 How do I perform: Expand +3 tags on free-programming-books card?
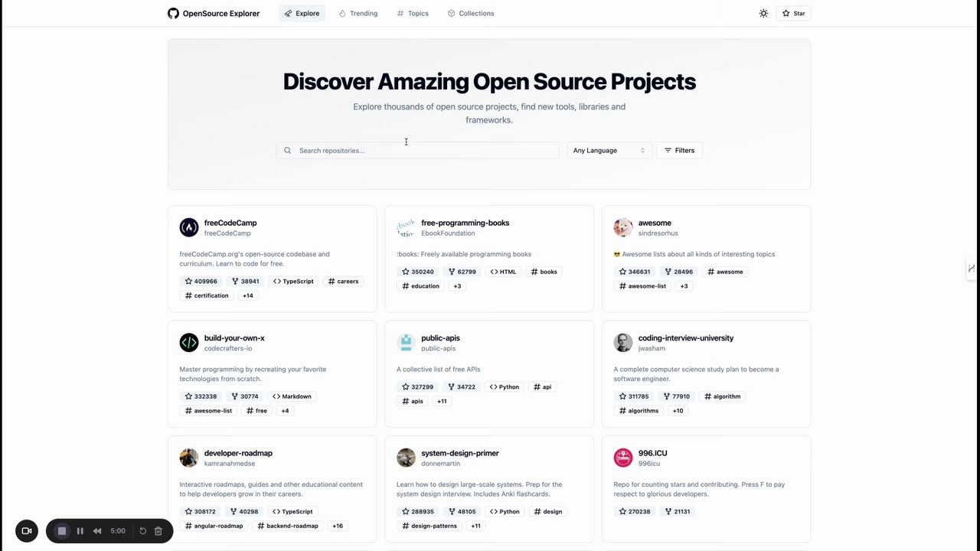pos(458,286)
